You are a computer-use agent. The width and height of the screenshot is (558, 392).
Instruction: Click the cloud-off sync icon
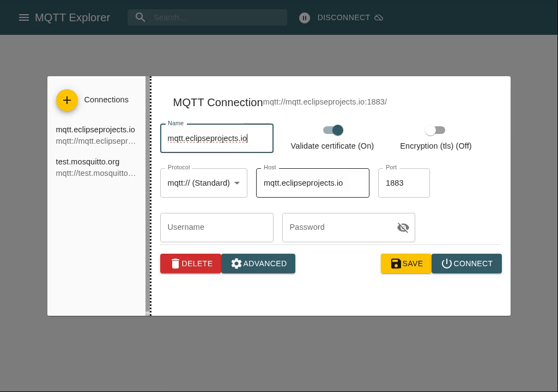coord(379,17)
